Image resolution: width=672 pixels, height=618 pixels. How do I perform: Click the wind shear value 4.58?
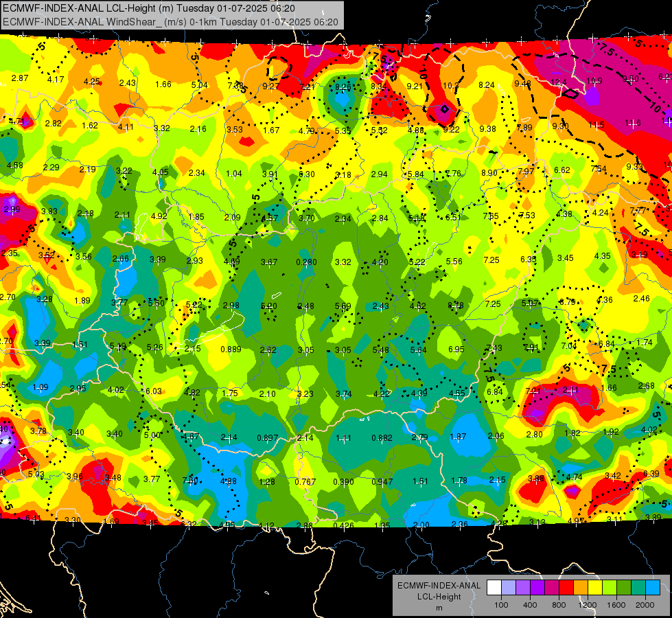click(x=14, y=165)
